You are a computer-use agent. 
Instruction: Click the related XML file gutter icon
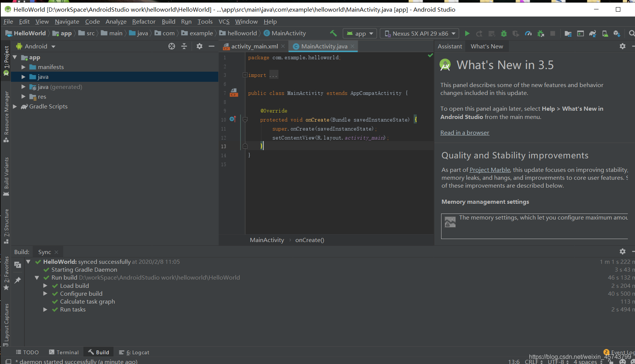(x=234, y=92)
